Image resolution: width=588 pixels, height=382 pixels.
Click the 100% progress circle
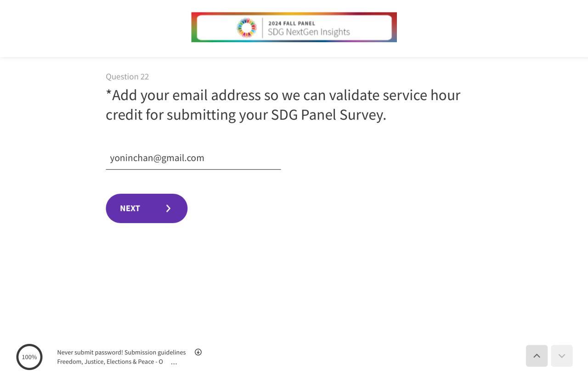(x=29, y=357)
